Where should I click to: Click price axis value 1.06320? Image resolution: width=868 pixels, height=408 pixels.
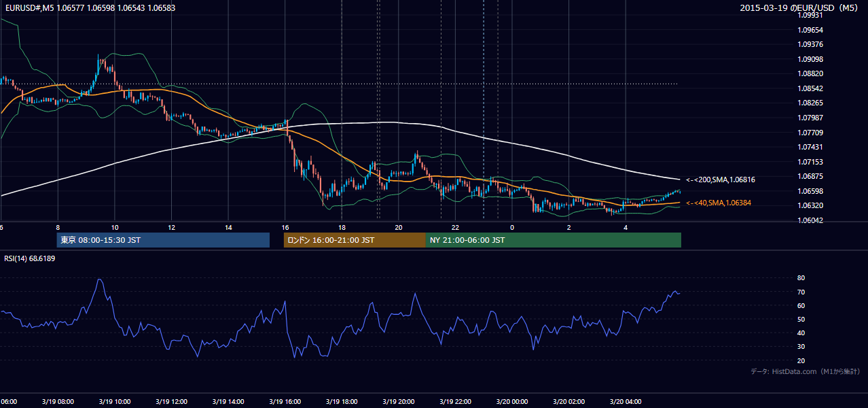[810, 205]
